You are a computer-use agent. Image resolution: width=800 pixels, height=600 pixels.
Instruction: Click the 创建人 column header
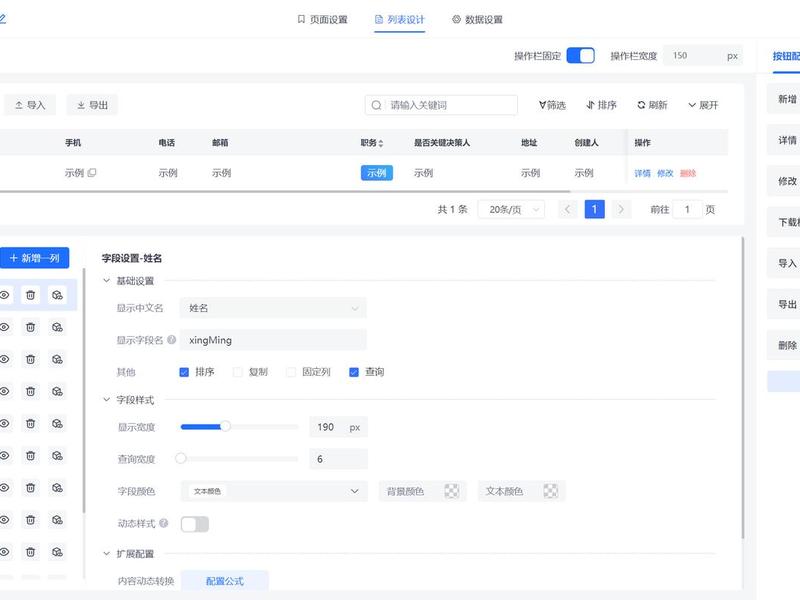[586, 143]
